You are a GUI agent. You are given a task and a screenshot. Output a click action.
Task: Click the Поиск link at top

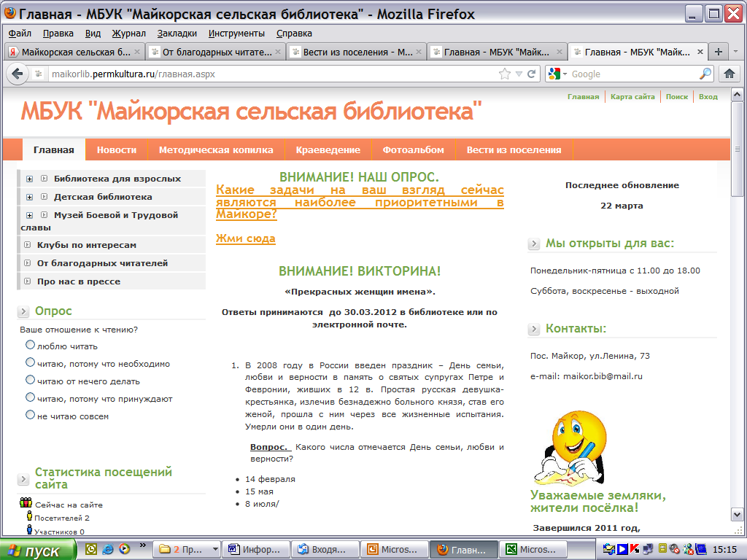pyautogui.click(x=676, y=97)
